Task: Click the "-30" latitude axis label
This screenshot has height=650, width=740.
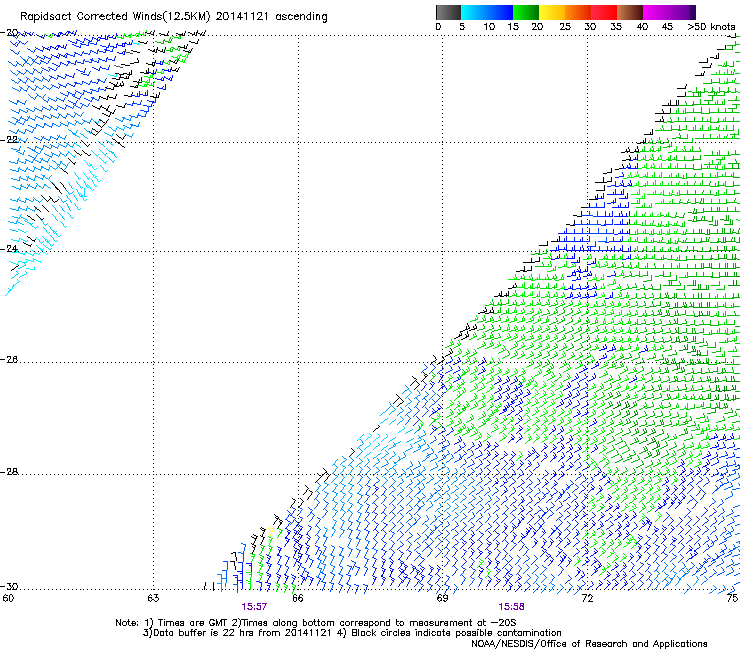Action: [9, 586]
